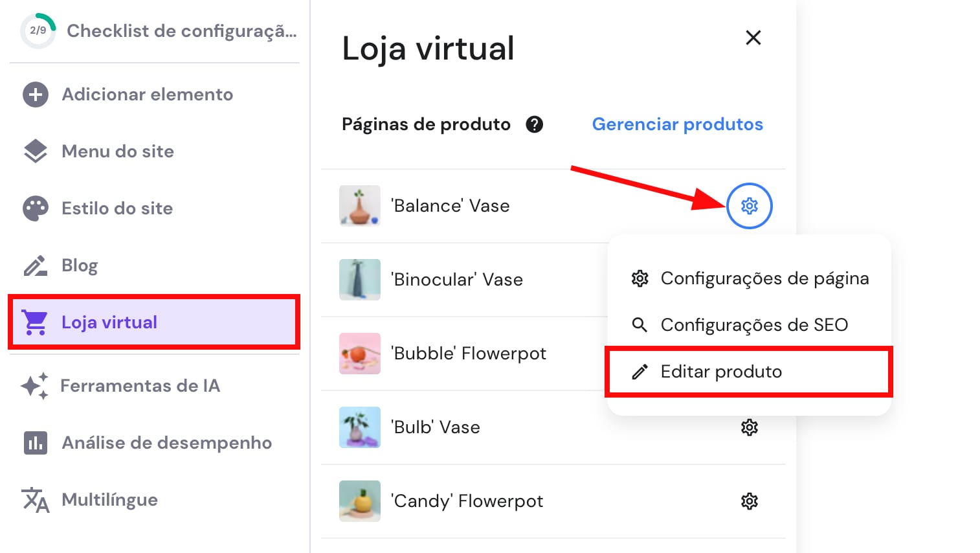Image resolution: width=980 pixels, height=553 pixels.
Task: Open settings gear for 'Candy' Flowerpot
Action: coord(750,501)
